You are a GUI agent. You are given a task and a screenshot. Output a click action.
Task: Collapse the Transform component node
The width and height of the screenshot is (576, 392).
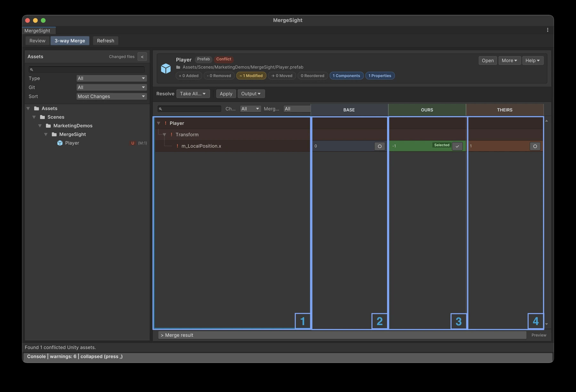click(x=164, y=135)
